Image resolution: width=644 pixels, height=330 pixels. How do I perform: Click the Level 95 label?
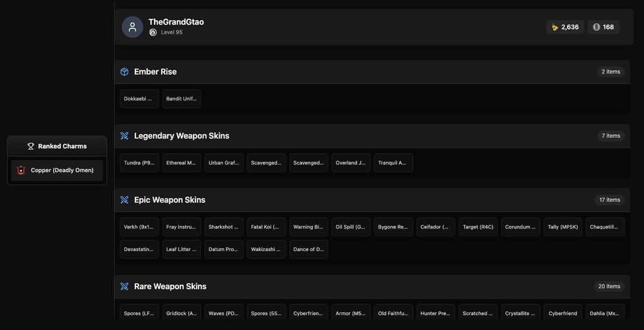pyautogui.click(x=172, y=33)
